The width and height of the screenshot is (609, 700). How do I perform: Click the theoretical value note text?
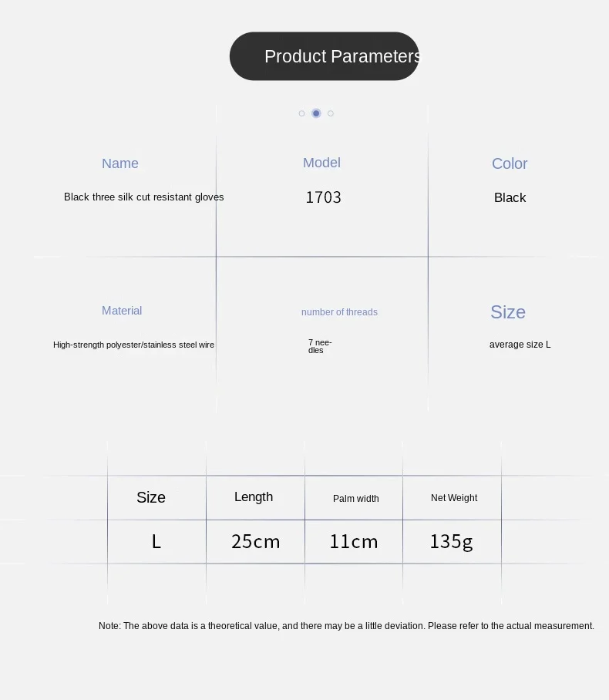346,626
